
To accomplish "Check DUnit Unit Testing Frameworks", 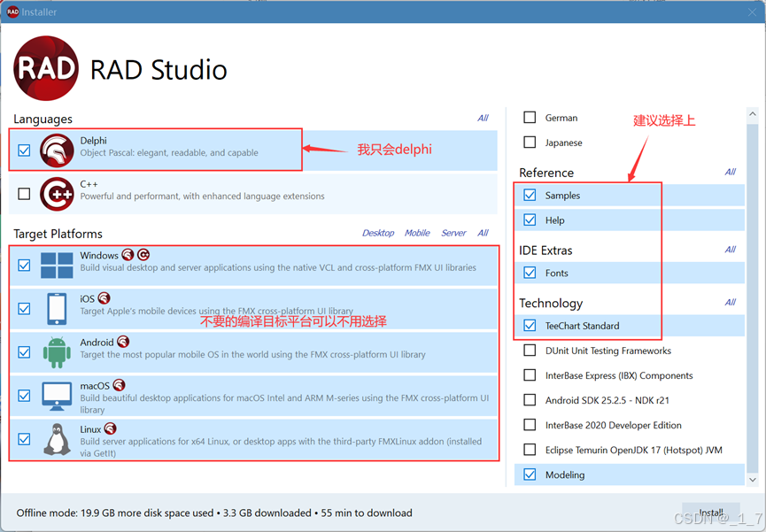I will pyautogui.click(x=530, y=351).
